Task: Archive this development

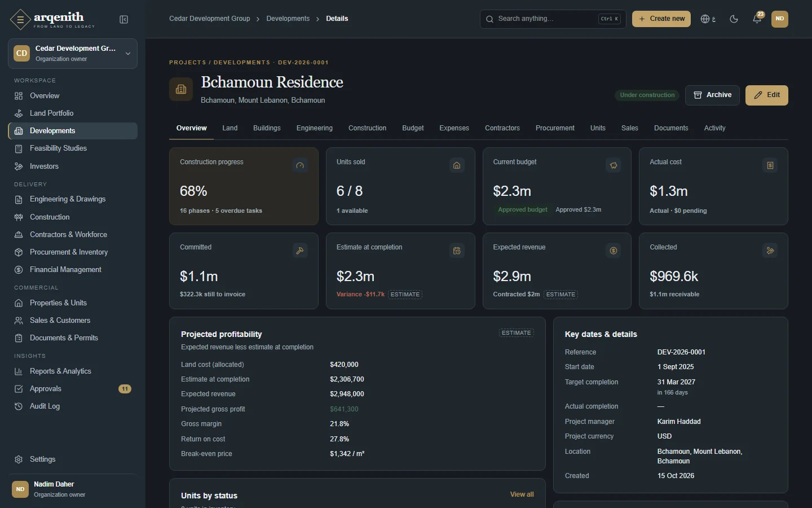Action: click(712, 95)
